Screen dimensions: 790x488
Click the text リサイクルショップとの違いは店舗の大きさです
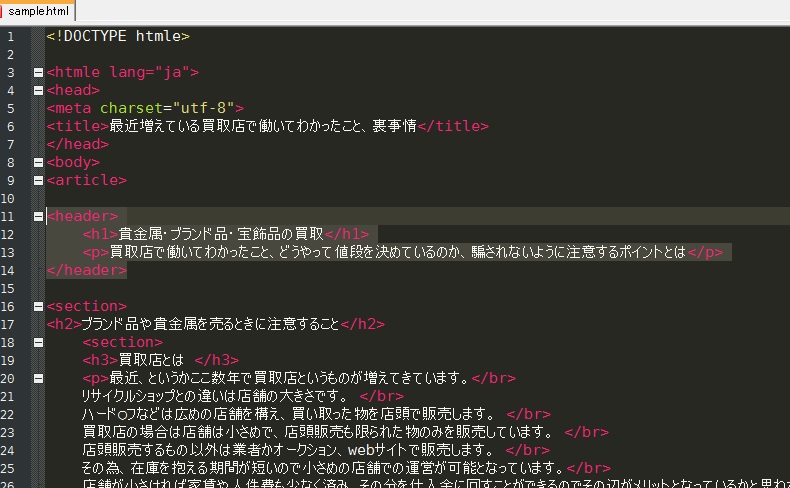coord(211,397)
